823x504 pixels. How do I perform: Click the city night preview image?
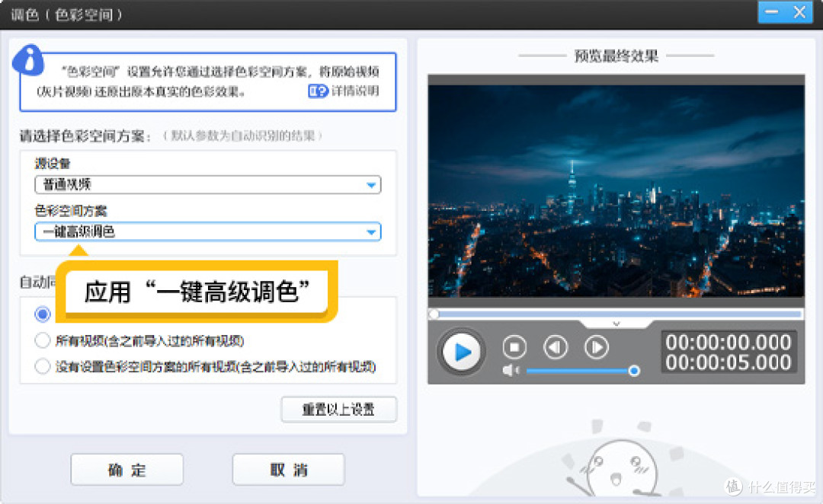(616, 191)
